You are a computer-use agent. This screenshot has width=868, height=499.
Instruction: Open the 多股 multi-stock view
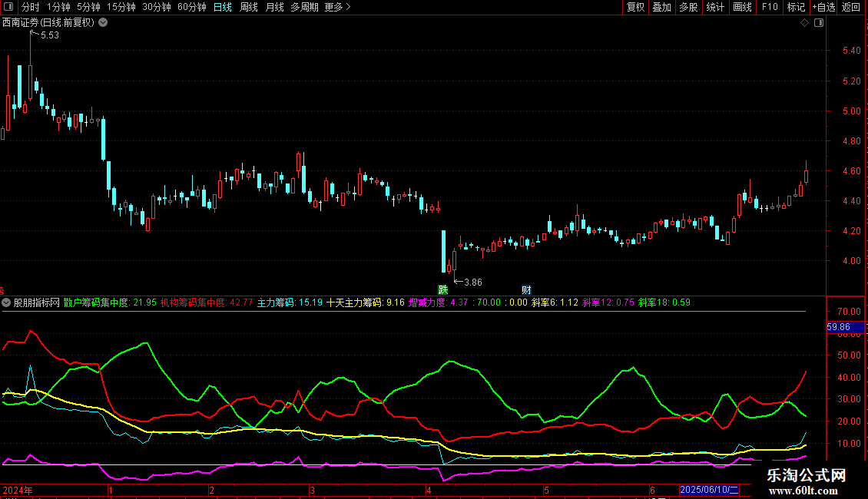tap(688, 7)
